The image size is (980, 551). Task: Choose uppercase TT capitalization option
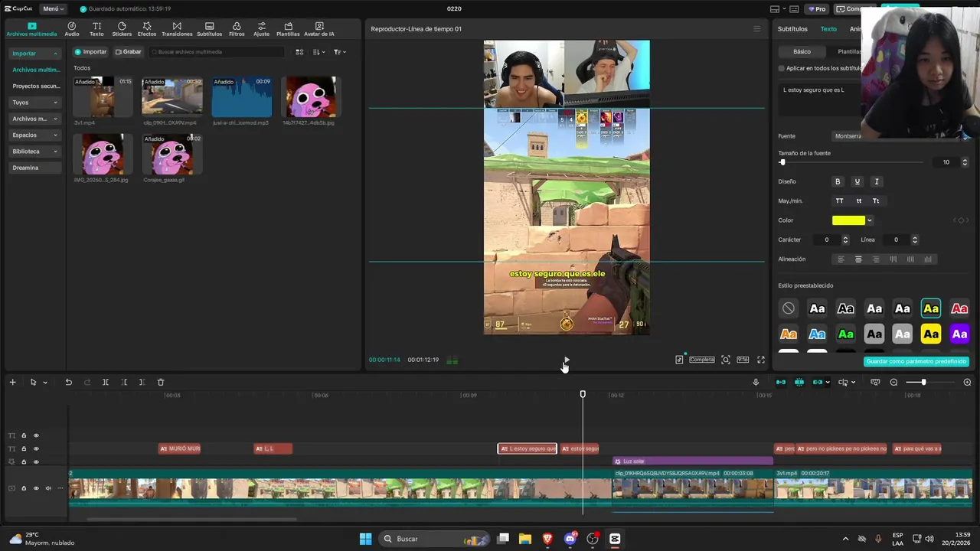pyautogui.click(x=840, y=201)
